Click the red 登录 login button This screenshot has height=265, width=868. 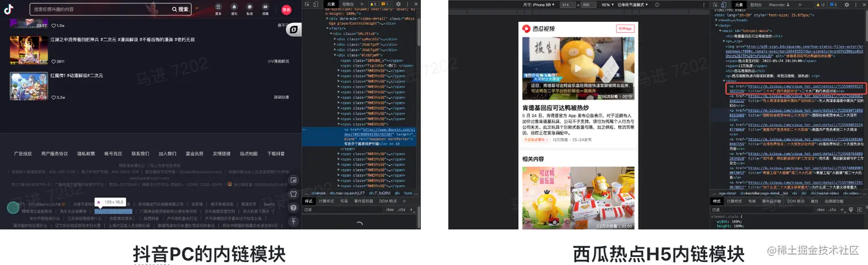pos(286,9)
